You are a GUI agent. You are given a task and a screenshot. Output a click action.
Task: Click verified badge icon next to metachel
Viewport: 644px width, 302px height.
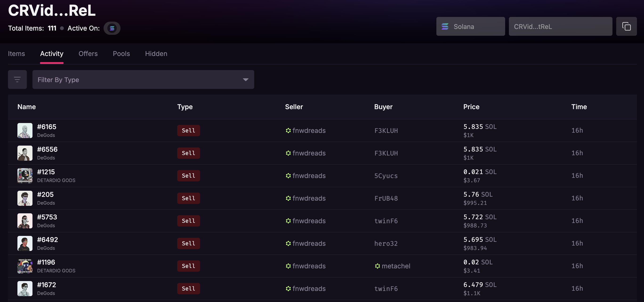click(377, 266)
